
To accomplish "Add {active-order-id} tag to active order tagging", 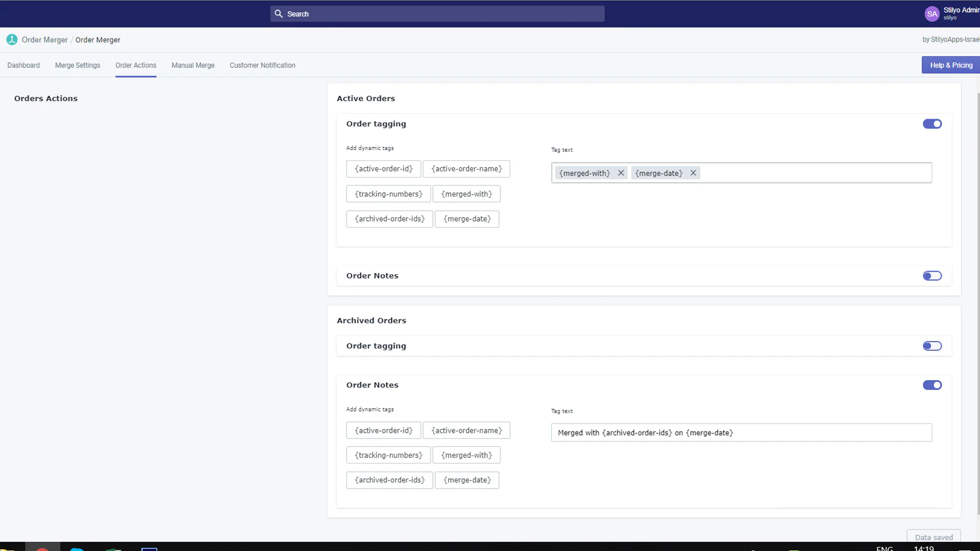I will pyautogui.click(x=383, y=169).
